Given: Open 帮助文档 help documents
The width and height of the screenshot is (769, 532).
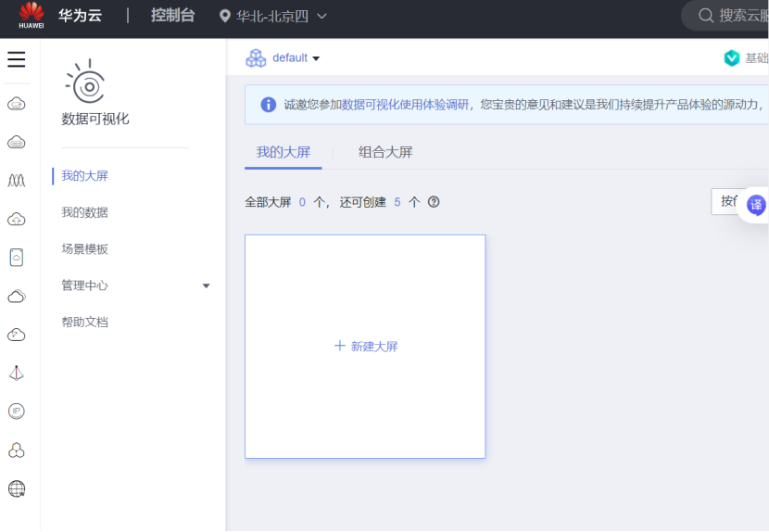Looking at the screenshot, I should (84, 323).
